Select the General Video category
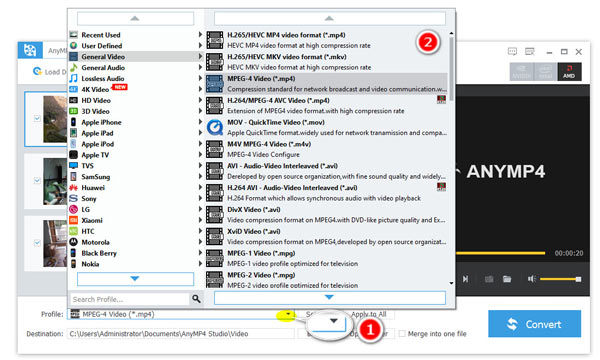The image size is (600, 360). coord(136,57)
